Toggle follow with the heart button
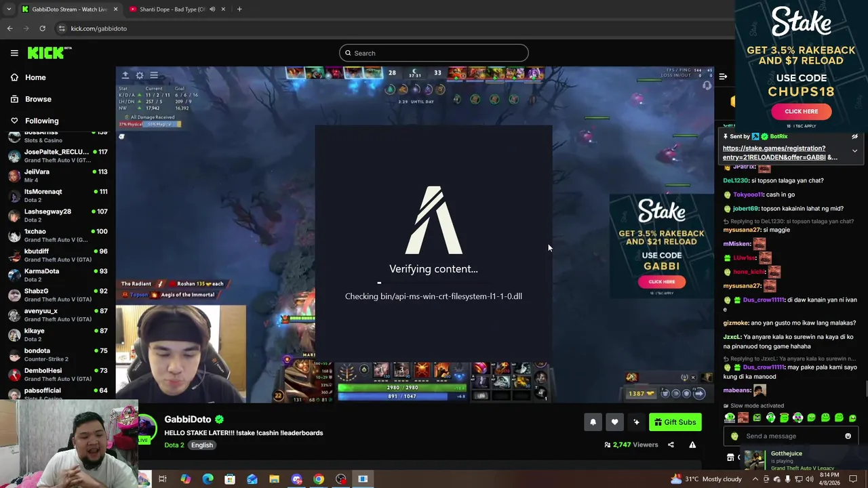Screen dimensions: 868x488 click(614, 422)
